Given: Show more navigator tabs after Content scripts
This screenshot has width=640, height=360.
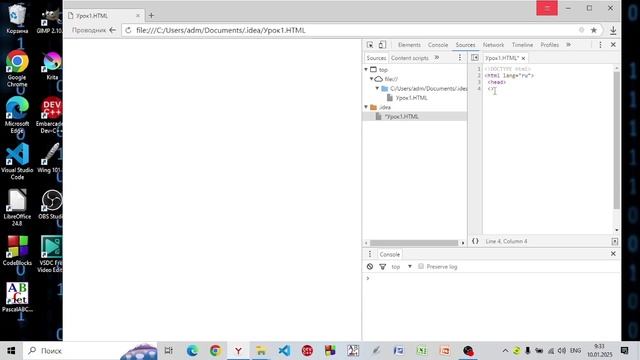Looking at the screenshot, I should pyautogui.click(x=437, y=58).
